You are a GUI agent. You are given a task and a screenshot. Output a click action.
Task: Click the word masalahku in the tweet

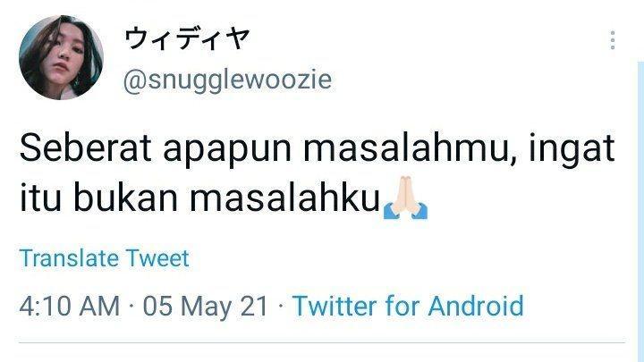pos(284,198)
